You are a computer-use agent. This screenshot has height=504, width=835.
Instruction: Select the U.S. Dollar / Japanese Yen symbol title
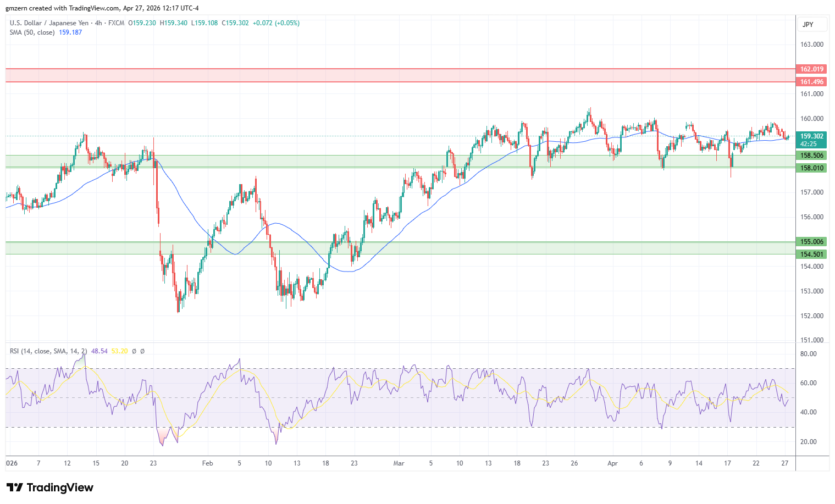pos(49,23)
